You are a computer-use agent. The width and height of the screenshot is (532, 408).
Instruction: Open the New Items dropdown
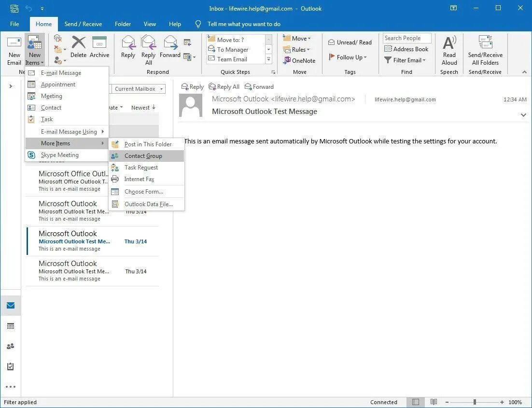click(x=34, y=51)
